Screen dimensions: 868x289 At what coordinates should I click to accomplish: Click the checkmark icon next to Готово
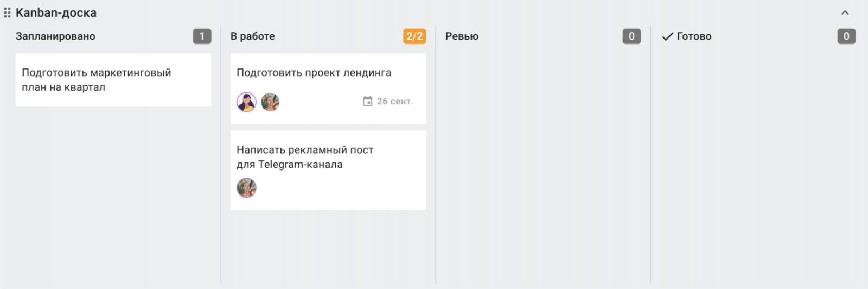coord(667,36)
